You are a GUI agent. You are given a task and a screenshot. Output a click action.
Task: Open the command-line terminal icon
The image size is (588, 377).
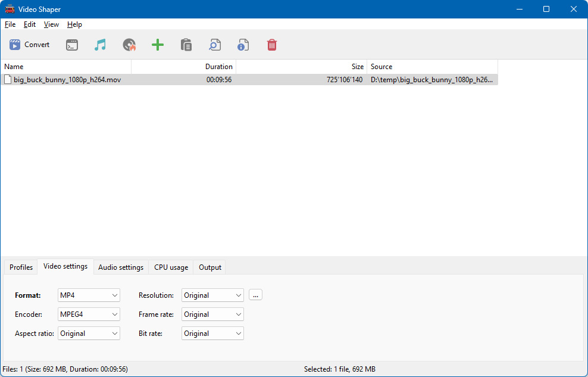[72, 45]
